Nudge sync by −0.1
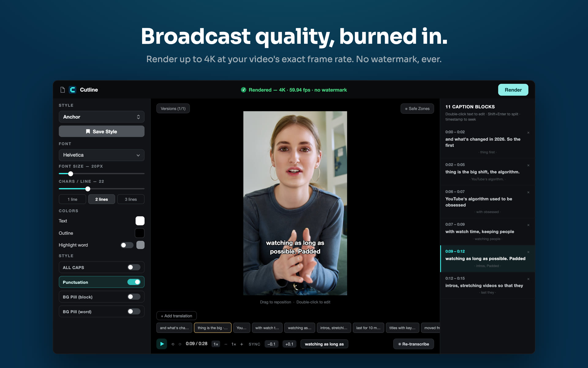Image resolution: width=588 pixels, height=368 pixels. pyautogui.click(x=271, y=344)
